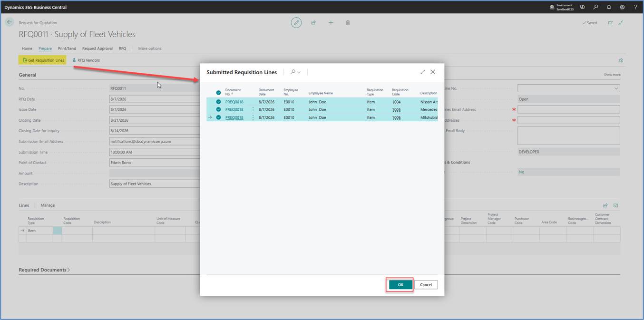Click the Closing Date field with 8/21/2026
The width and height of the screenshot is (644, 320).
pyautogui.click(x=155, y=120)
